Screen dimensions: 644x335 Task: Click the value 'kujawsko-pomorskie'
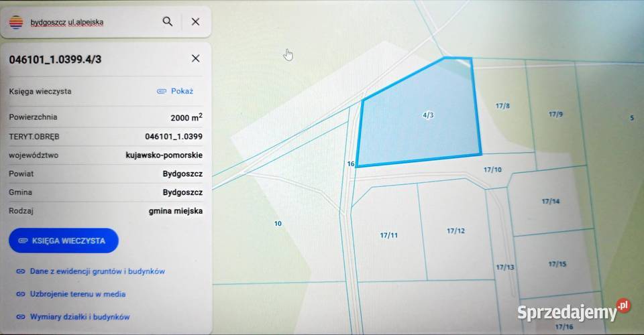(164, 155)
